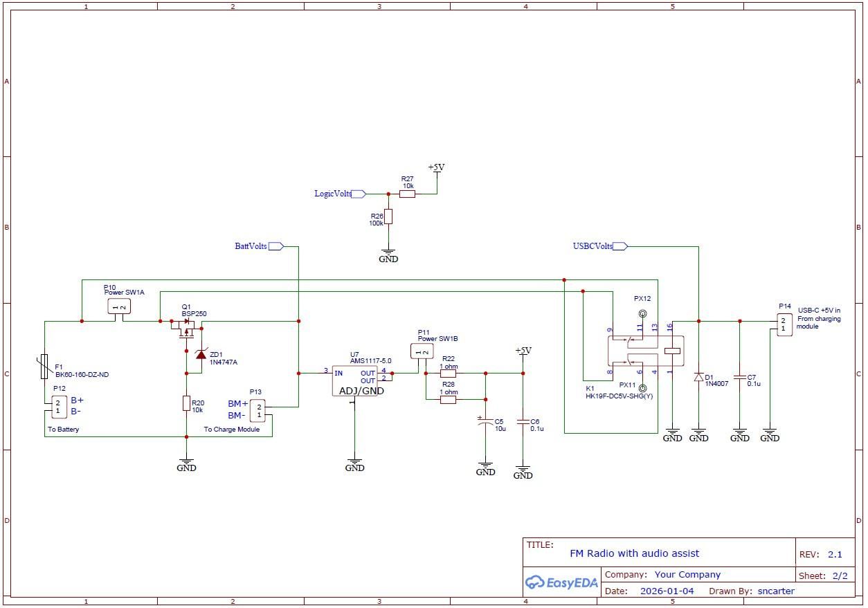Select the LogicVolts net port flag
The height and width of the screenshot is (608, 868).
tap(359, 194)
